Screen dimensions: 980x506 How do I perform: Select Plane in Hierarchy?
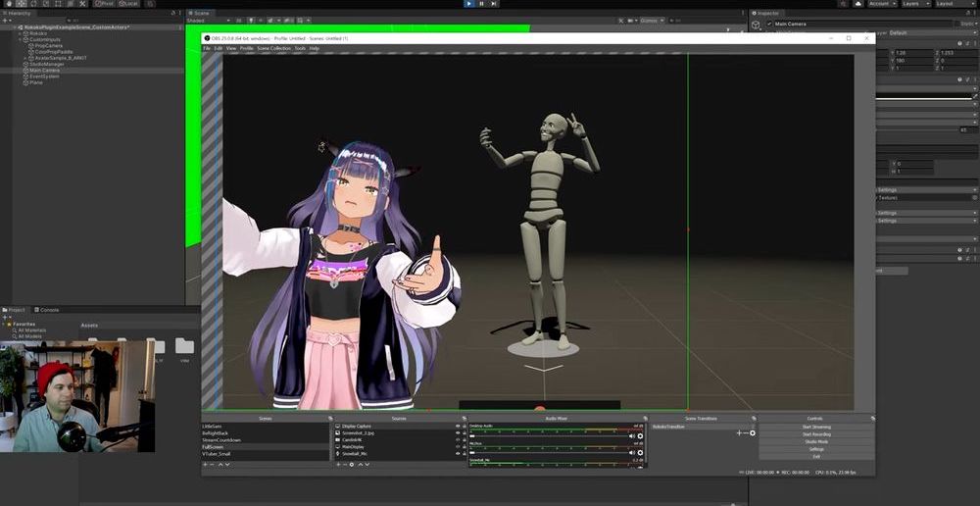click(x=36, y=82)
